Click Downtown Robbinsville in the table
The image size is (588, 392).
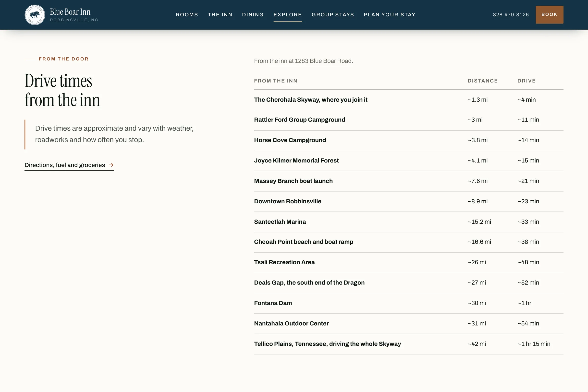pos(287,201)
